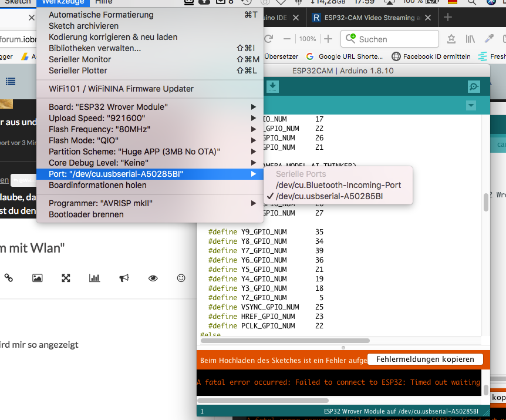Click the console vertical scrollbar thumb

(x=486, y=390)
